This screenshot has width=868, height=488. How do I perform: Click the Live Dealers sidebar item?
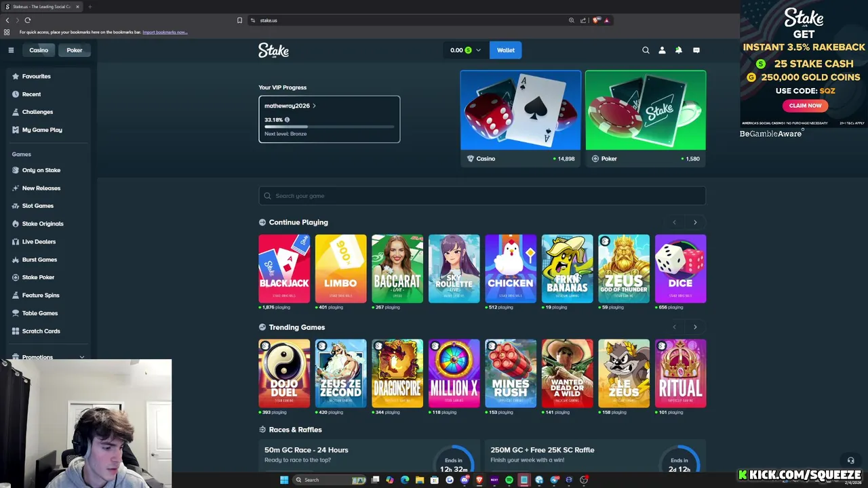(47, 242)
